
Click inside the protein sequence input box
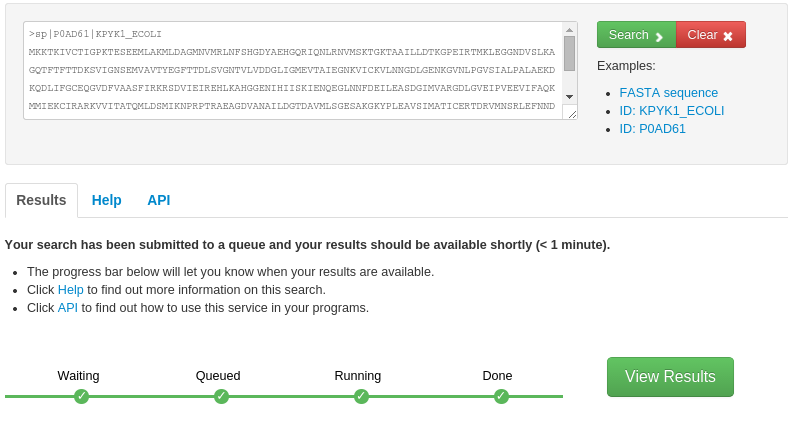[292, 70]
